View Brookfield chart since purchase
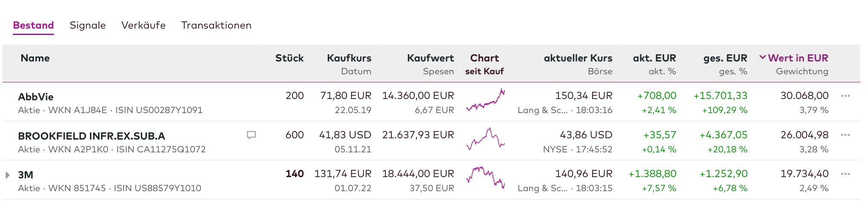 click(x=485, y=139)
